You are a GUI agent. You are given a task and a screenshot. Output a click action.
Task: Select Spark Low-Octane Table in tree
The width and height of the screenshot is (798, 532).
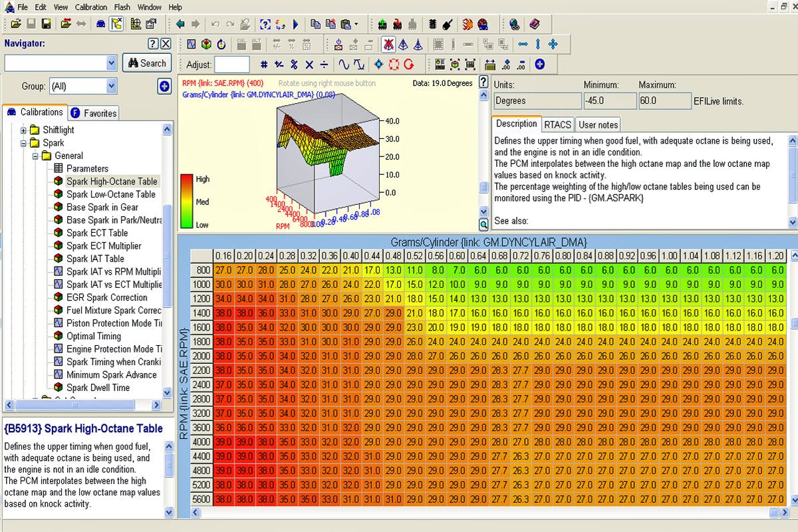tap(110, 194)
